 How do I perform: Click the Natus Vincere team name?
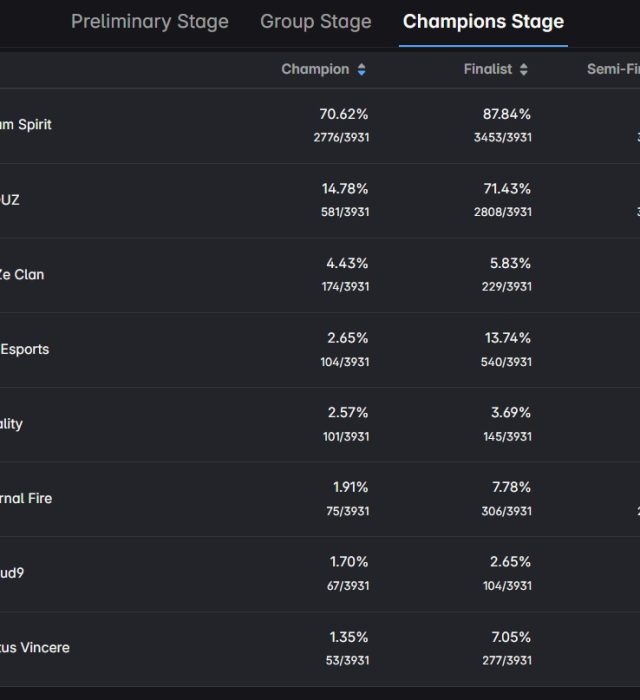click(x=34, y=648)
